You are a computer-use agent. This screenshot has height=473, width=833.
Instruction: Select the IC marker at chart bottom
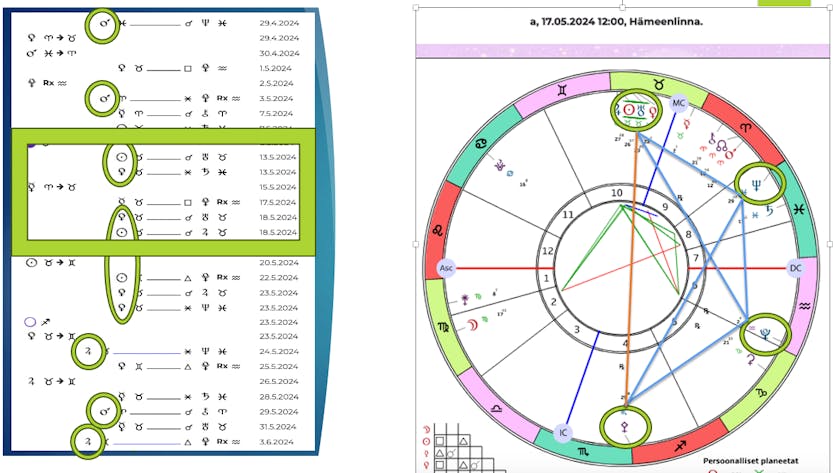563,433
